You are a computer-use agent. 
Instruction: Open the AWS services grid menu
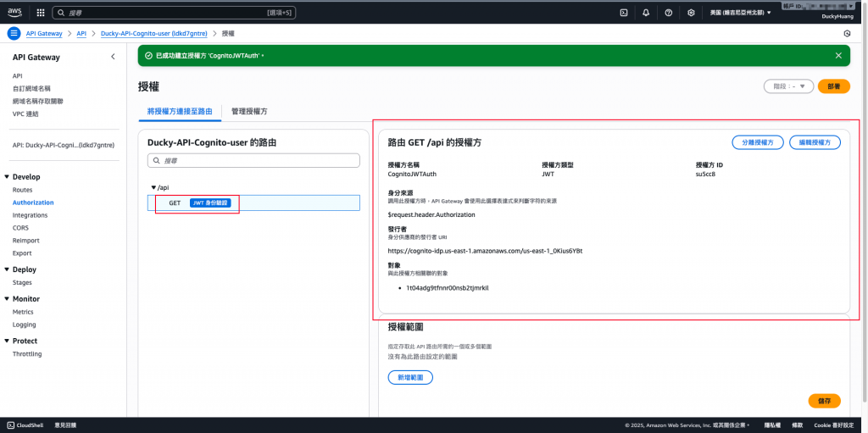tap(41, 12)
